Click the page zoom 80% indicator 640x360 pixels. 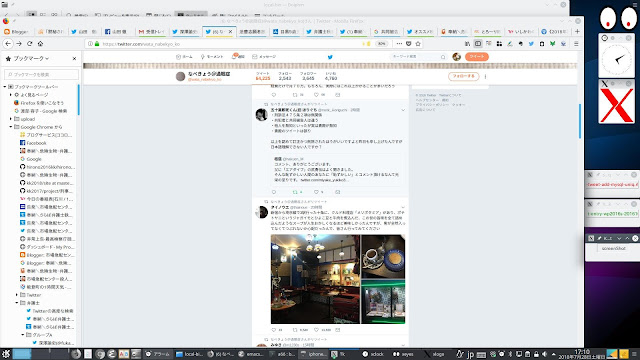[x=381, y=44]
